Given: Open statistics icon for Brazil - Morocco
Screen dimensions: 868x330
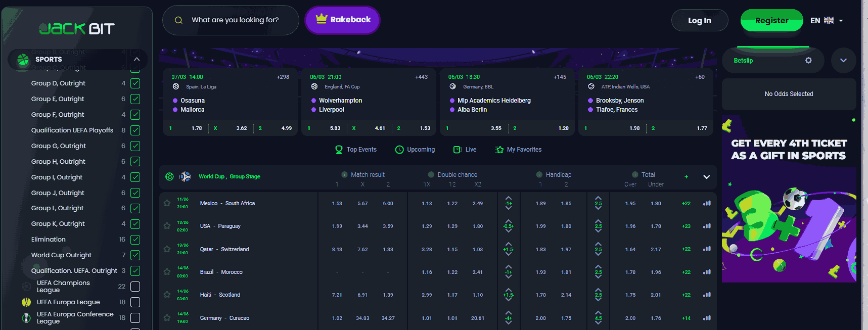Looking at the screenshot, I should (707, 272).
